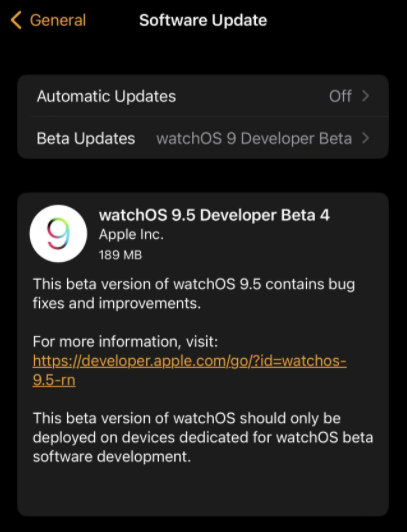
Task: Click the For more information, visit text
Action: pyautogui.click(x=125, y=342)
